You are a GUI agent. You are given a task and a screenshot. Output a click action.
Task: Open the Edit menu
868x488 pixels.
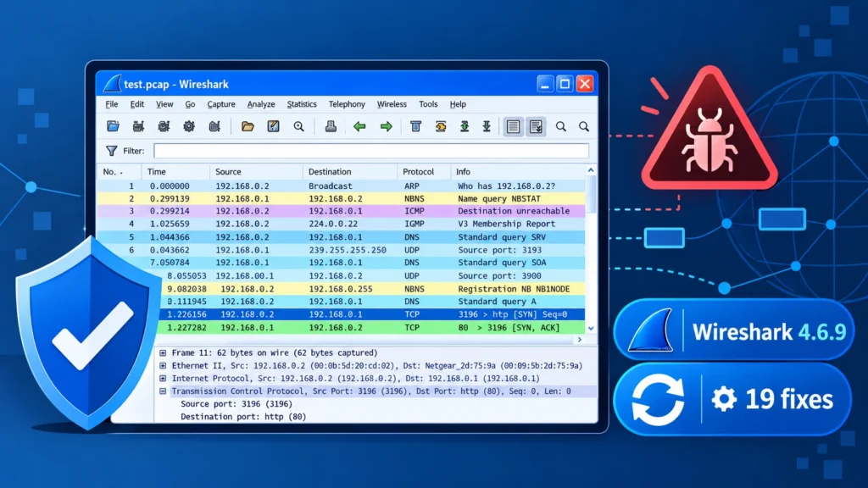click(x=136, y=104)
